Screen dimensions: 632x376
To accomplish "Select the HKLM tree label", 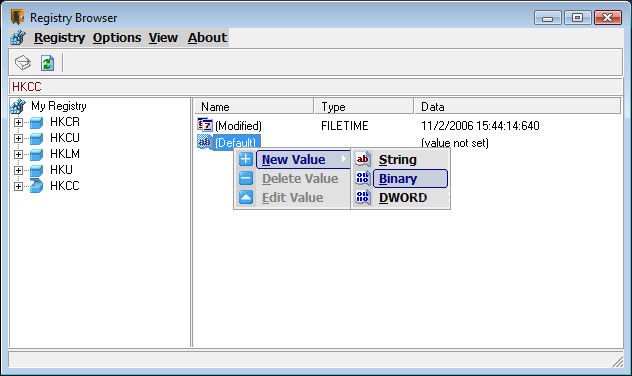I will tap(65, 154).
